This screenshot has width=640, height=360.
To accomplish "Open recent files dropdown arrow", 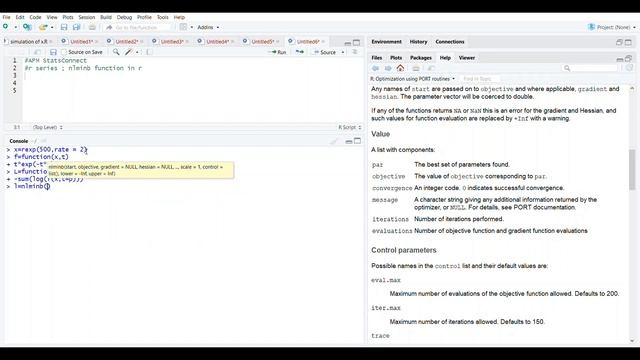I will click(52, 27).
